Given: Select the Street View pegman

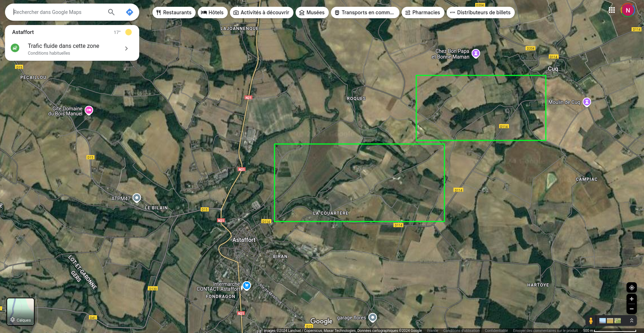Looking at the screenshot, I should [591, 320].
